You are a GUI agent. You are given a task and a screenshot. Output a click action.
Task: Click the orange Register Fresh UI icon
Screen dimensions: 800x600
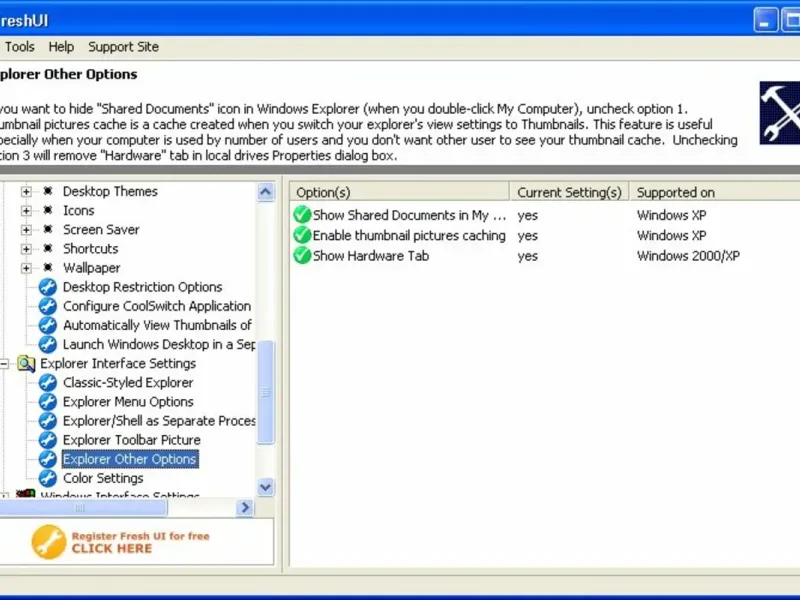click(48, 542)
